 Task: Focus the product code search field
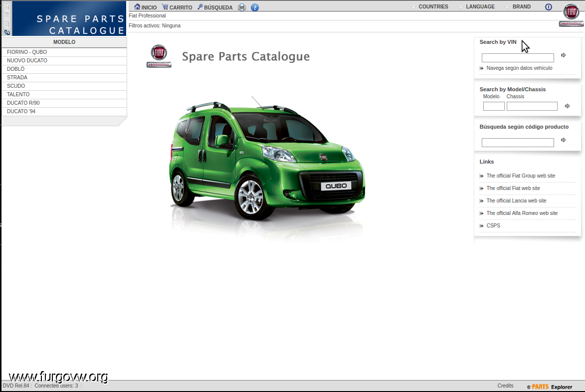point(518,143)
